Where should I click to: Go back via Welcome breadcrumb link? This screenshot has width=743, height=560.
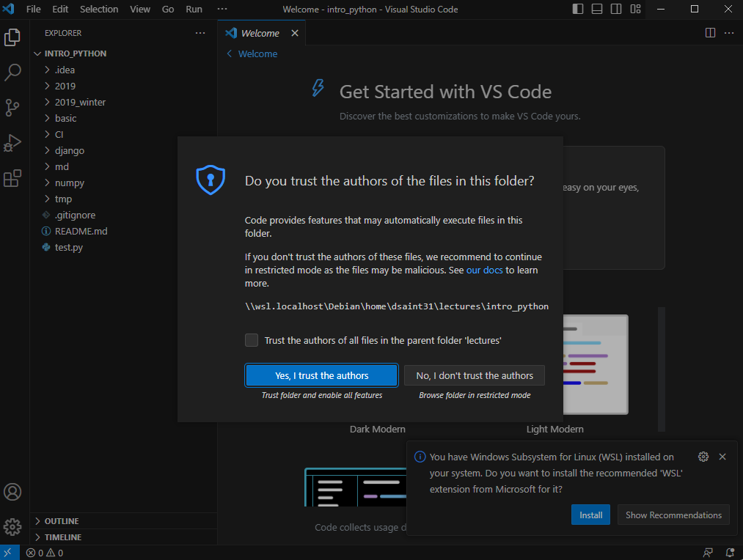pyautogui.click(x=252, y=54)
